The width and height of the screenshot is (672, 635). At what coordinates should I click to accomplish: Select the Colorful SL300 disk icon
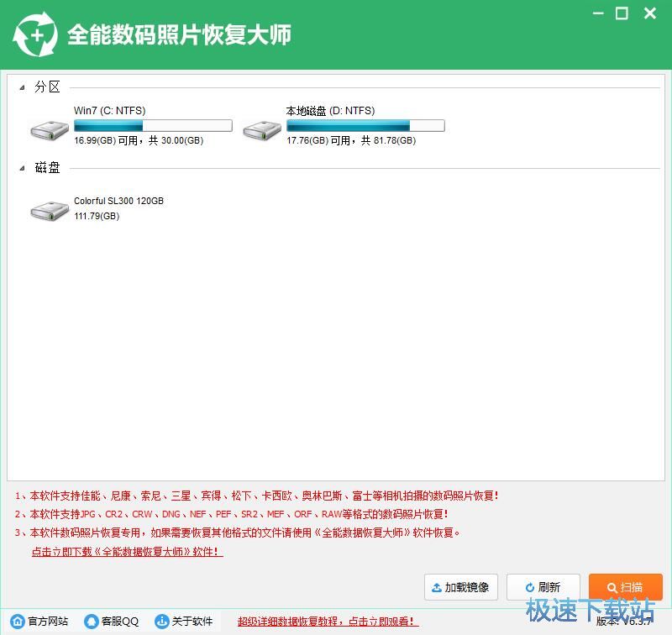pos(50,210)
